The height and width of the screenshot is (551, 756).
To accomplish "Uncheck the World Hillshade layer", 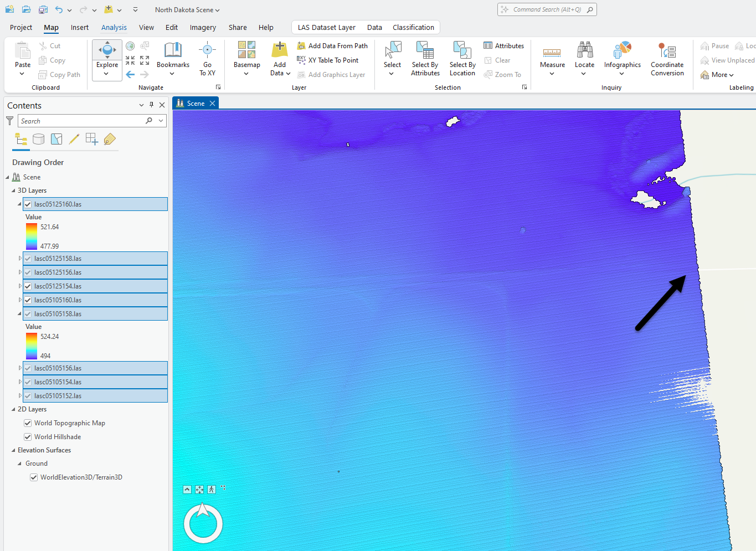I will coord(28,437).
